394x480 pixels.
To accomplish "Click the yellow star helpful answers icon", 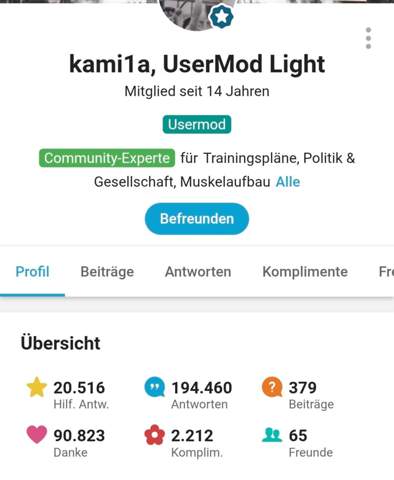I will pos(36,387).
